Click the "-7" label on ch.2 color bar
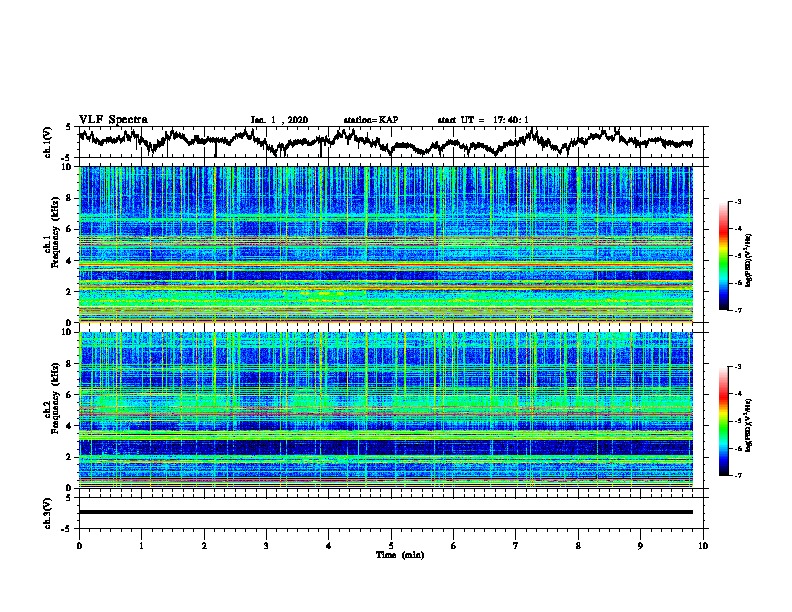Viewport: 792px width, 612px height. coord(737,475)
